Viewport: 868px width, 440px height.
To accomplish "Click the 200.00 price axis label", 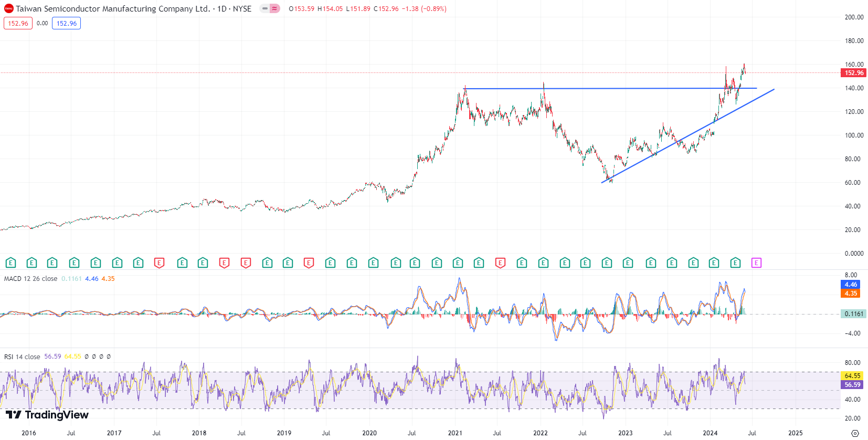I will [854, 17].
